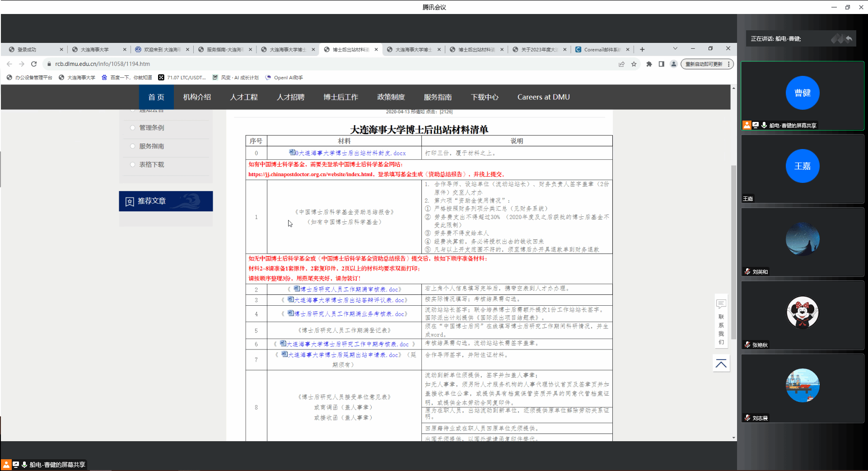868x471 pixels.
Task: Click the browser back arrow
Action: pos(9,64)
